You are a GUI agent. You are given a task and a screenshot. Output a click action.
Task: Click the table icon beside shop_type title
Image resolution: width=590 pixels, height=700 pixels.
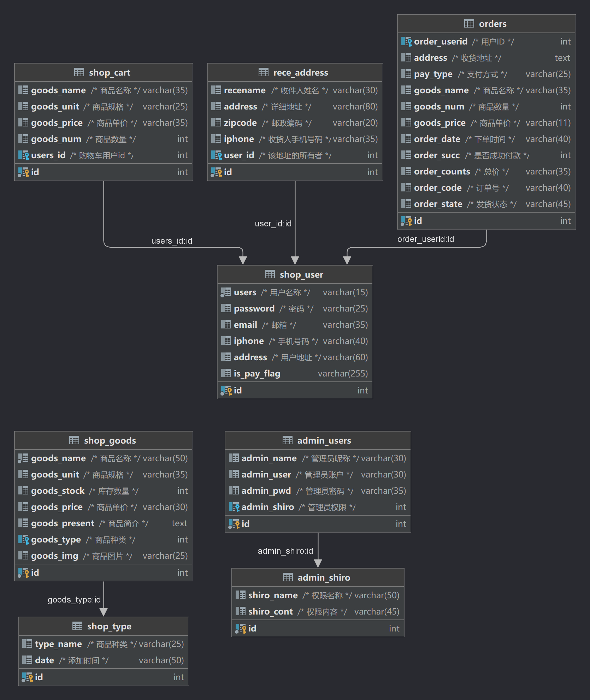(x=77, y=626)
